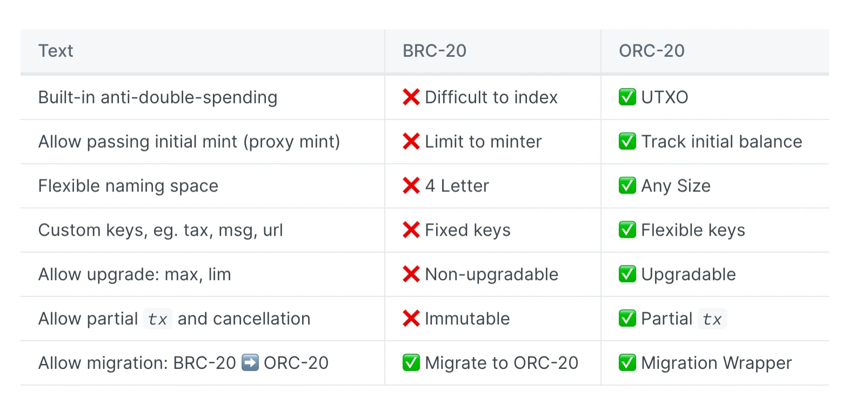Click the blue arrow icon between BRC-20 and ORC-20
The width and height of the screenshot is (868, 404).
[x=250, y=362]
